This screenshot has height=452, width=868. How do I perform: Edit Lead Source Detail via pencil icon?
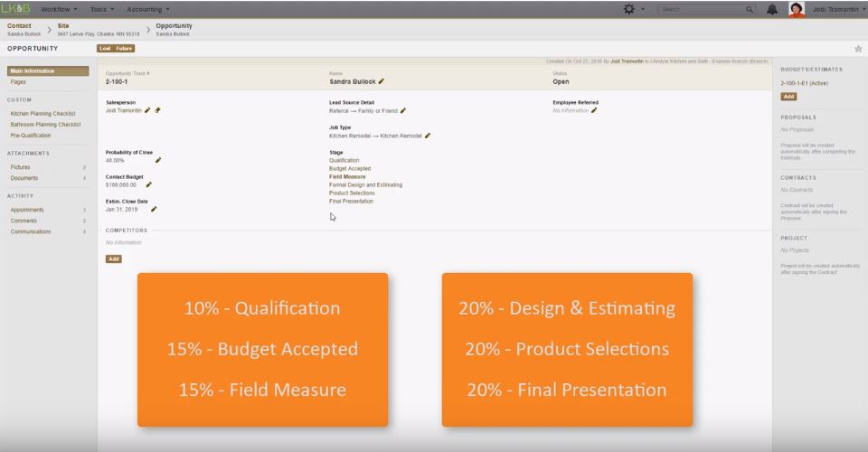click(x=403, y=110)
